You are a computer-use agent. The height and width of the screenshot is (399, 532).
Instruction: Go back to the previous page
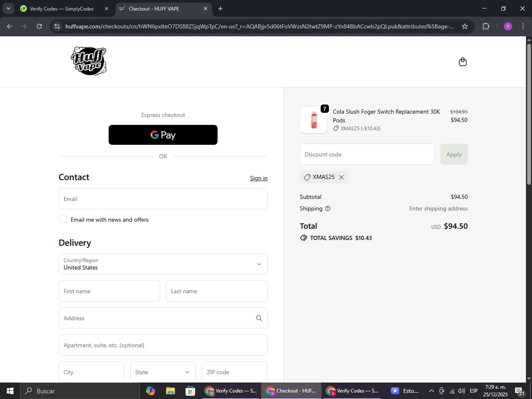[x=10, y=26]
